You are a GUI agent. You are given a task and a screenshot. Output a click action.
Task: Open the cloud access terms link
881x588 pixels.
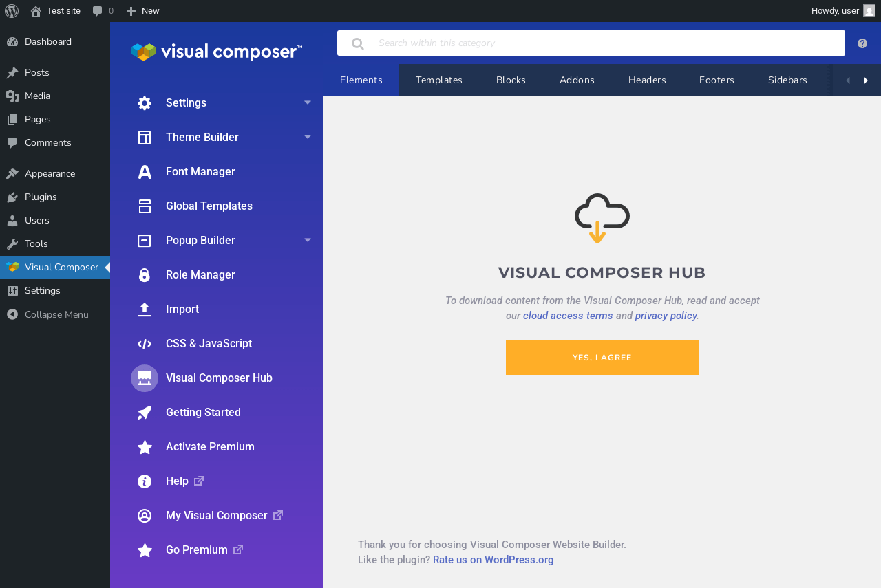tap(568, 316)
